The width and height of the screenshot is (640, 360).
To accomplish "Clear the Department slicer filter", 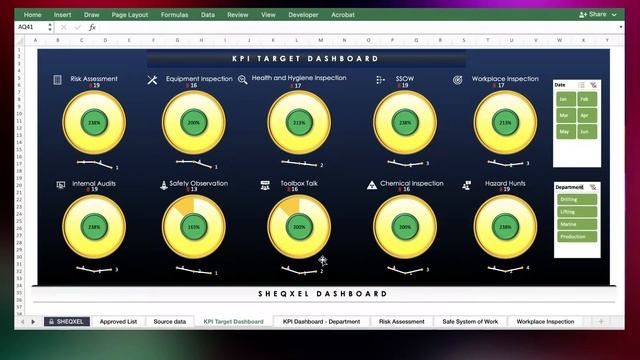I will [593, 187].
